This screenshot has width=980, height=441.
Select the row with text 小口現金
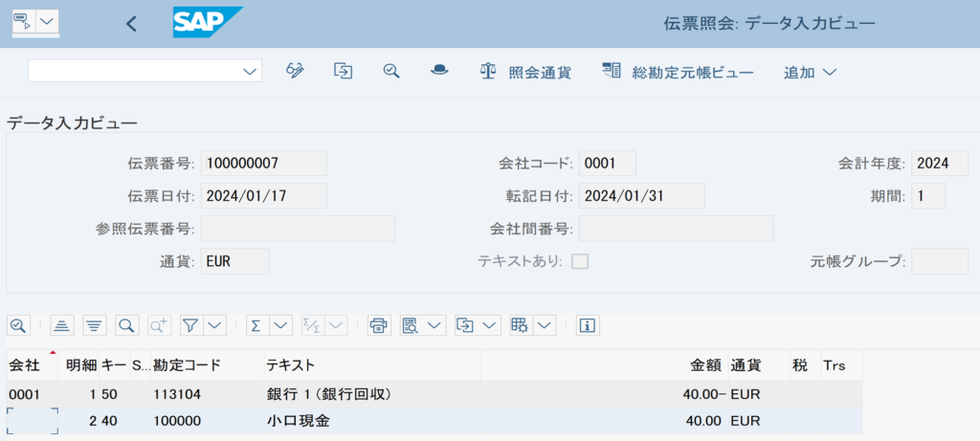435,421
